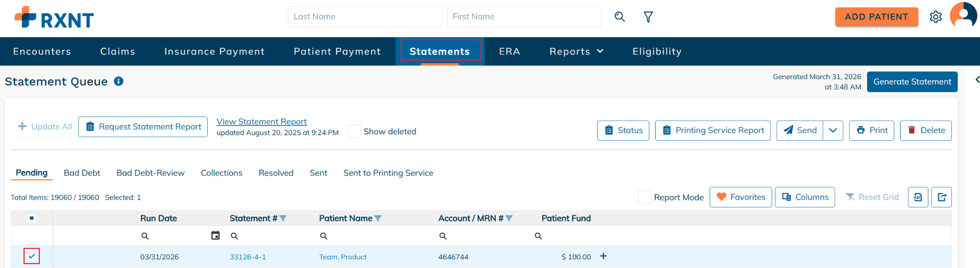
Task: Click the user profile avatar
Action: tap(963, 16)
